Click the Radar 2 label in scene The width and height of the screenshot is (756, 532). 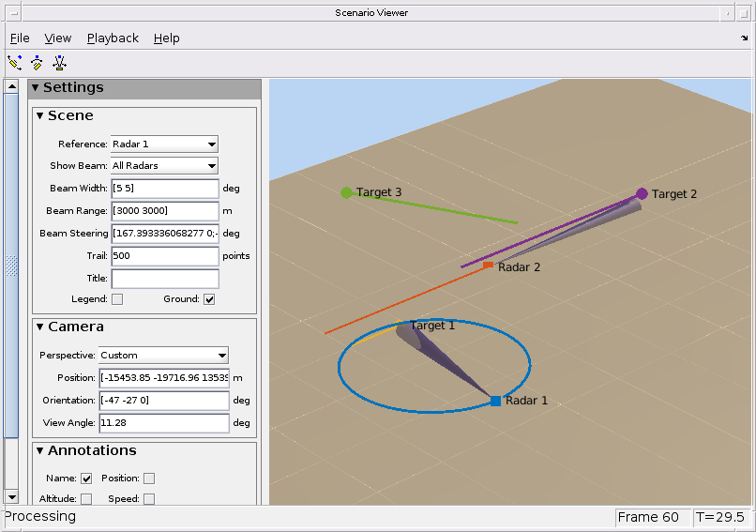(519, 267)
